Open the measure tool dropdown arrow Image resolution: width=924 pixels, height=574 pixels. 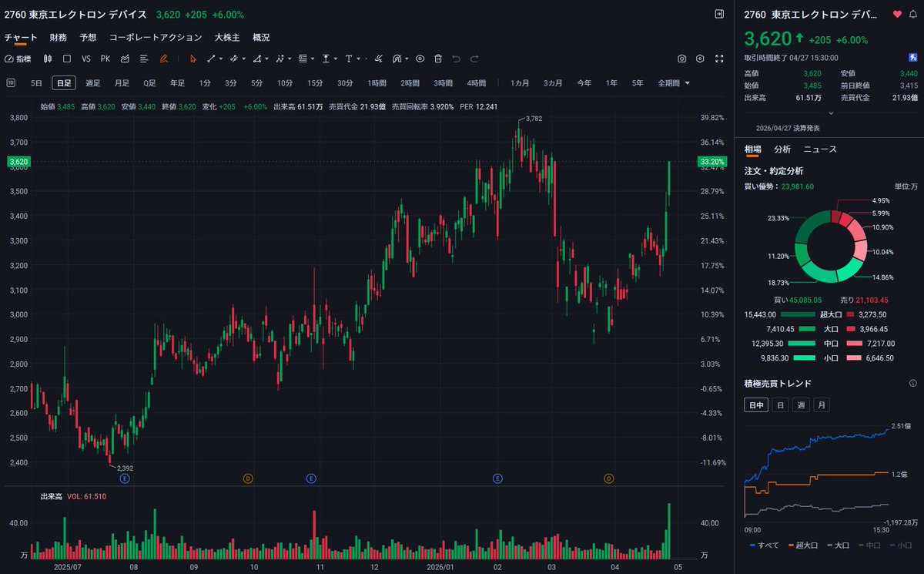coord(336,59)
